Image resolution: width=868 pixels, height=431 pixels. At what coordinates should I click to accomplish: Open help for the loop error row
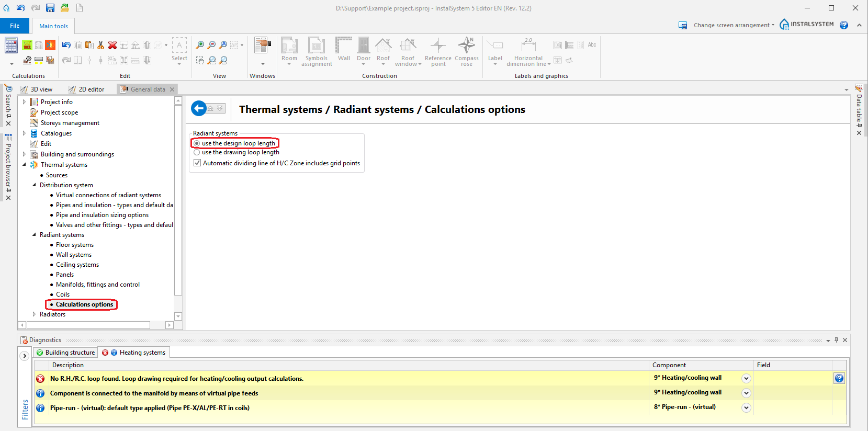(839, 378)
